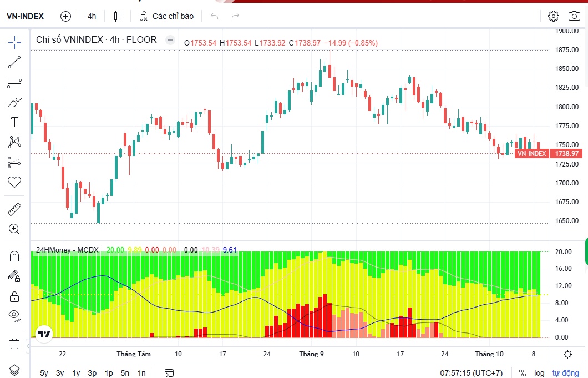Take a chart snapshot with camera icon

pos(574,16)
